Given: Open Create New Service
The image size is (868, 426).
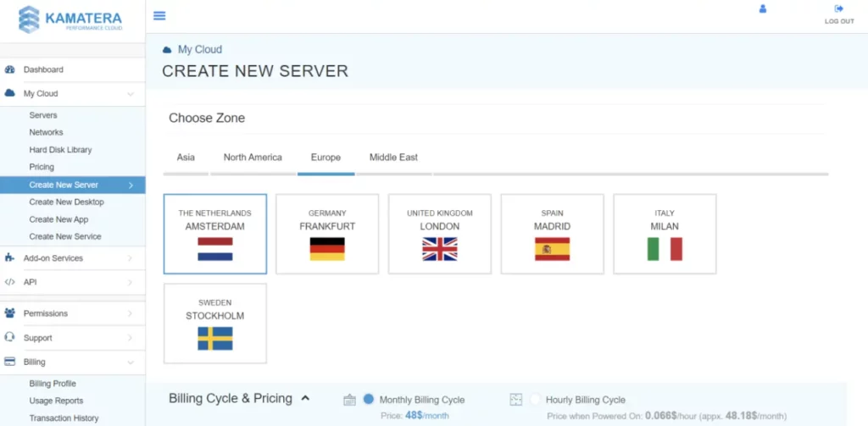Looking at the screenshot, I should click(x=65, y=236).
